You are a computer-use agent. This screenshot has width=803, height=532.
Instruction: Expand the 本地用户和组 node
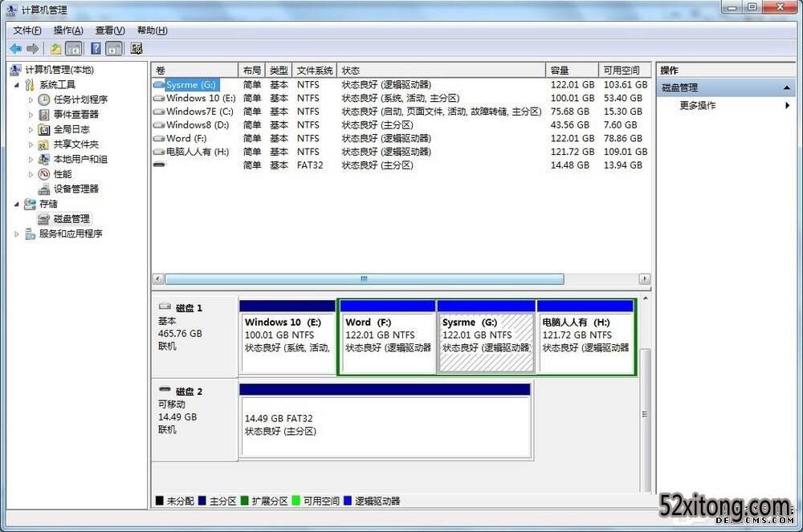[31, 160]
